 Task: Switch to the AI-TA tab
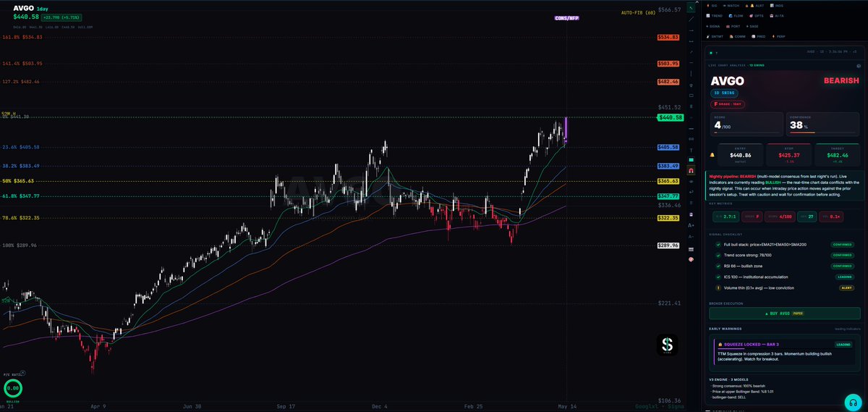point(777,16)
